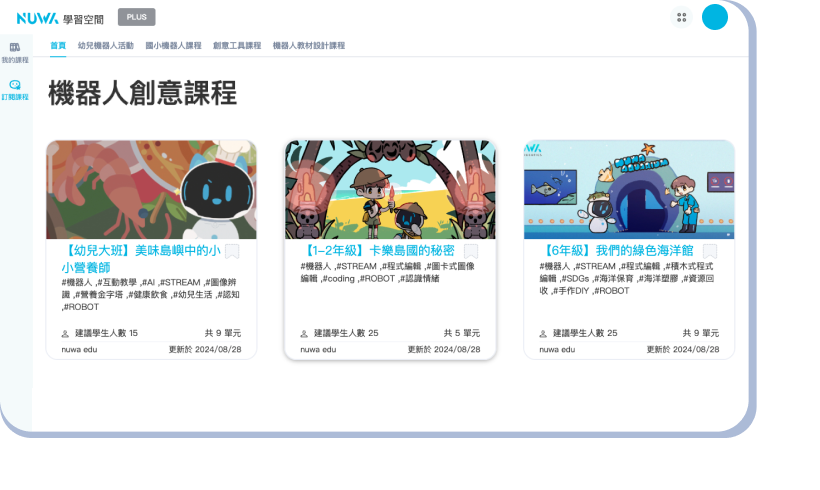This screenshot has height=490, width=820.
Task: Click the student icon on the 1–2年級 card
Action: point(304,334)
